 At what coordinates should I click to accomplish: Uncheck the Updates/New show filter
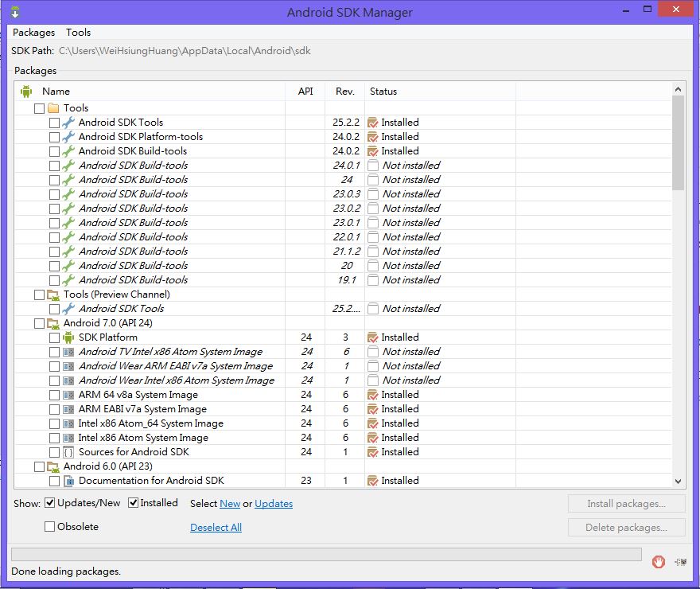pos(50,503)
